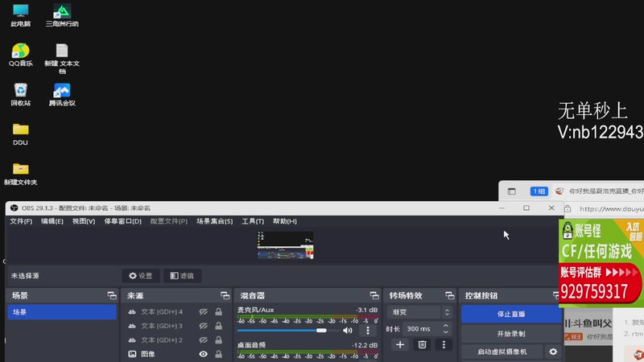
Task: Add a transition with the plus button
Action: click(x=400, y=345)
